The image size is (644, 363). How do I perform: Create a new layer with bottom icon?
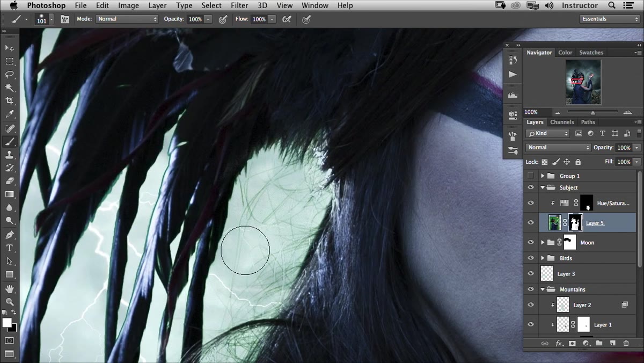tap(612, 343)
